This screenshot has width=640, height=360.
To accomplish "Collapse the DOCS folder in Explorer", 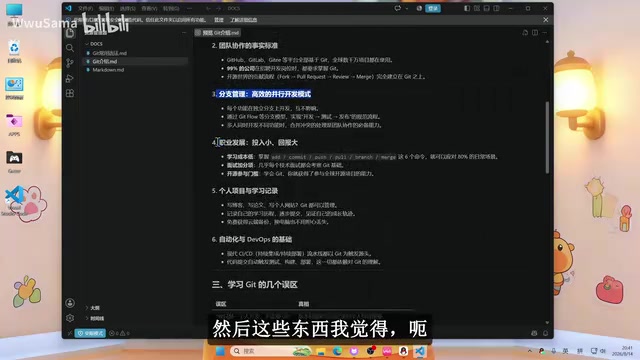I will 94,44.
